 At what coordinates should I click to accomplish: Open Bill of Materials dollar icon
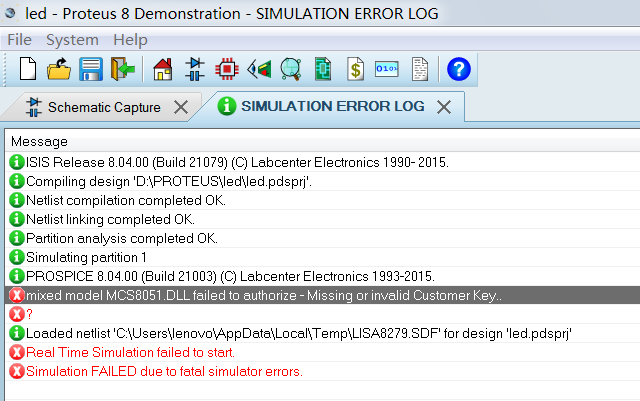[355, 69]
